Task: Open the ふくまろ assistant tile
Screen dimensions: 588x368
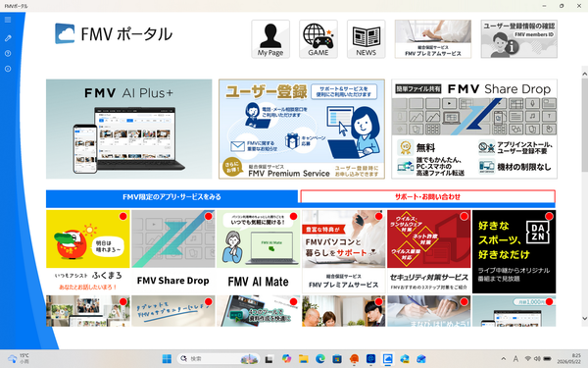Action: point(88,251)
